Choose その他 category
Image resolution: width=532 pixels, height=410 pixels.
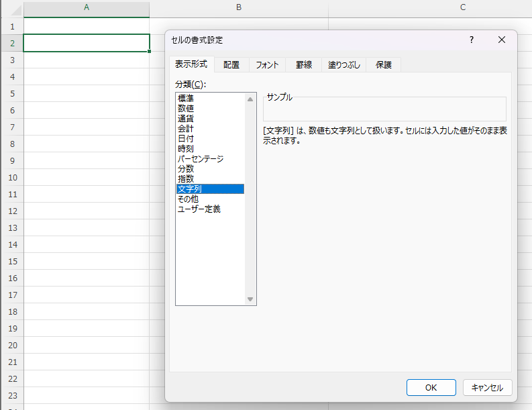click(x=211, y=199)
